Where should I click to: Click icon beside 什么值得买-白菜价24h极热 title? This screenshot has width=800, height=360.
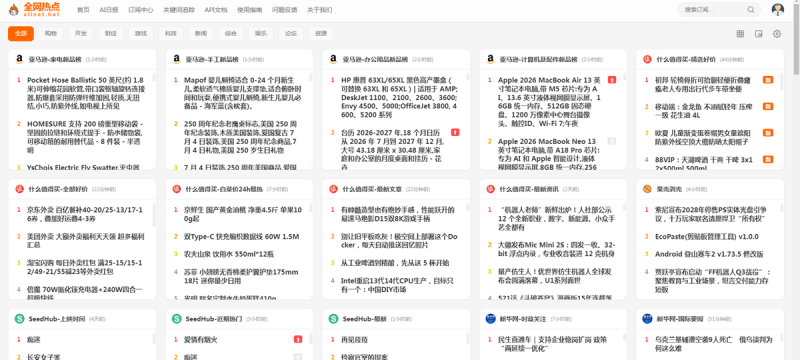(177, 189)
